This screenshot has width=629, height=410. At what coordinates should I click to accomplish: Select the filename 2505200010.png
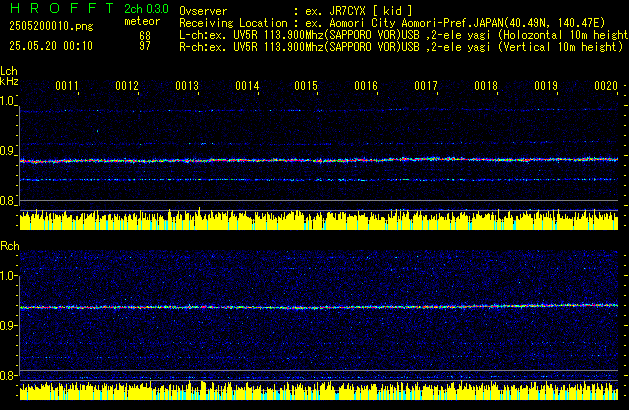coord(51,26)
